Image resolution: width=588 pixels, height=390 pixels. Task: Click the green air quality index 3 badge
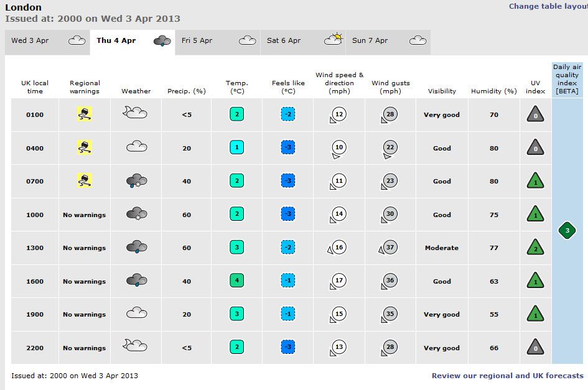click(x=567, y=231)
